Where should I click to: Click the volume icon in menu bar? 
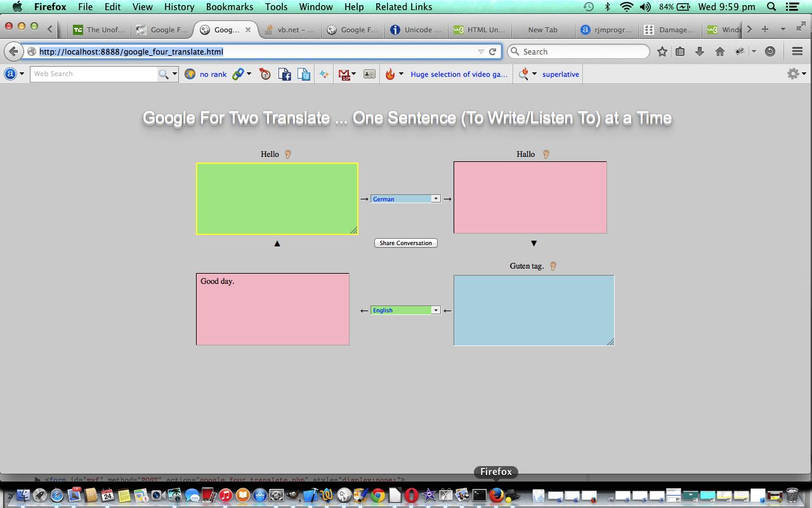coord(646,7)
